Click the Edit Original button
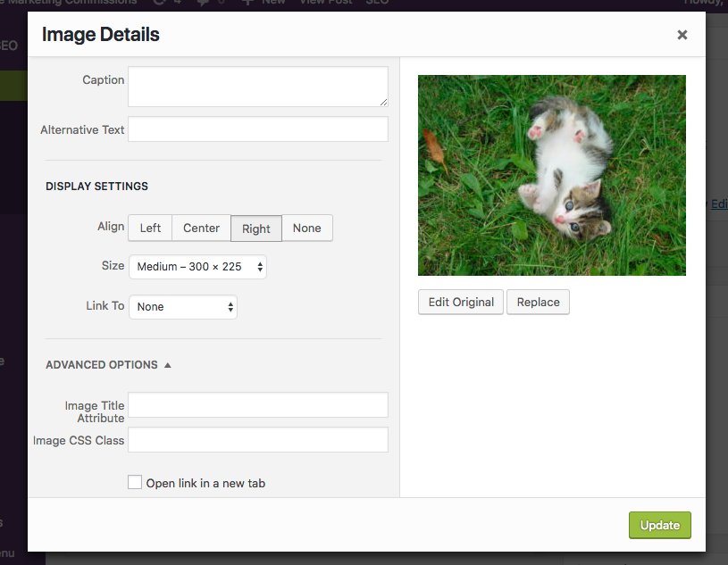This screenshot has height=565, width=728. tap(460, 302)
